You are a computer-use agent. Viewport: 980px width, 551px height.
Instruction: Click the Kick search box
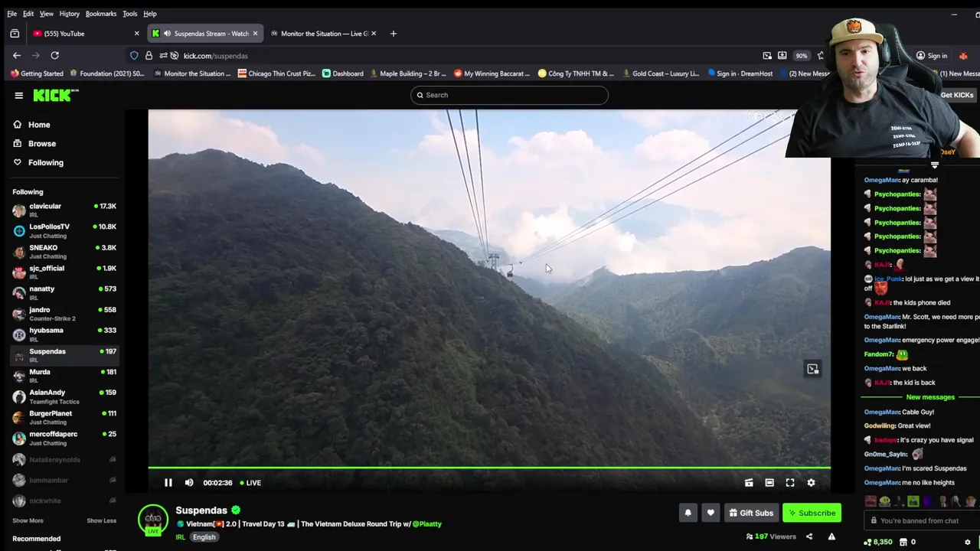pos(509,95)
